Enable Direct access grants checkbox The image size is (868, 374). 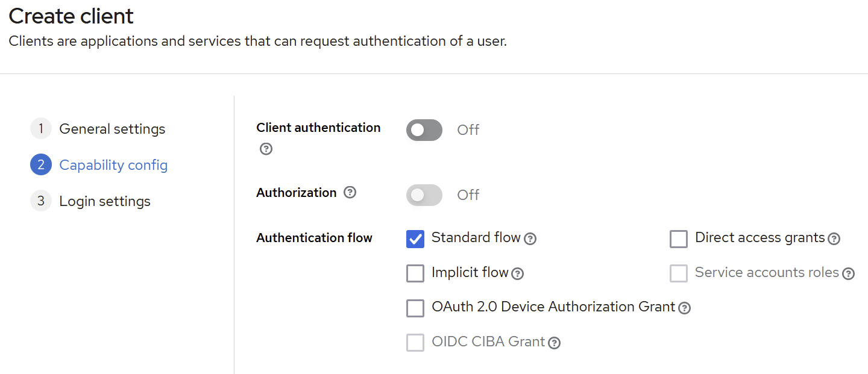pyautogui.click(x=679, y=239)
